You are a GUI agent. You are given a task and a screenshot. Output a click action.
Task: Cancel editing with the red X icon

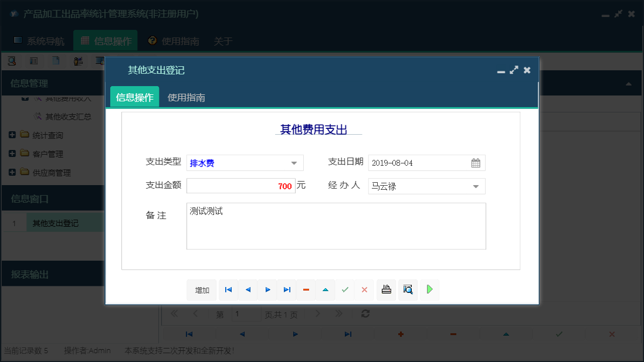tap(364, 289)
